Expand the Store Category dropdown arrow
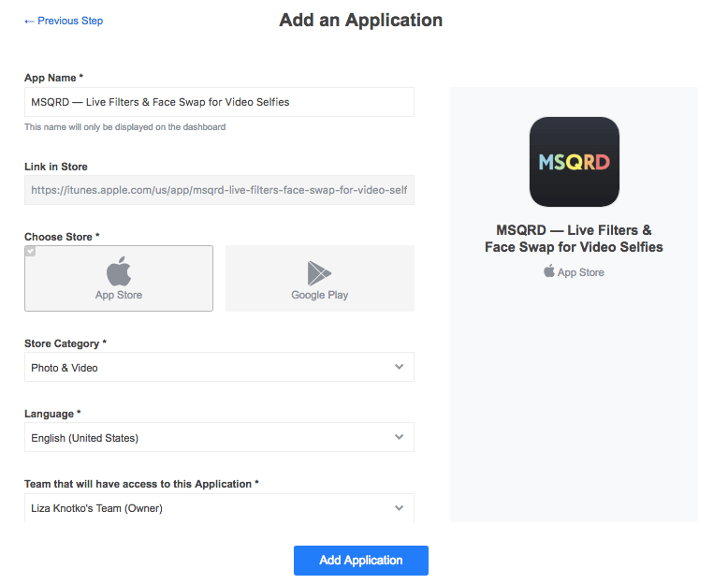Screen dimensions: 728x584 pos(399,367)
